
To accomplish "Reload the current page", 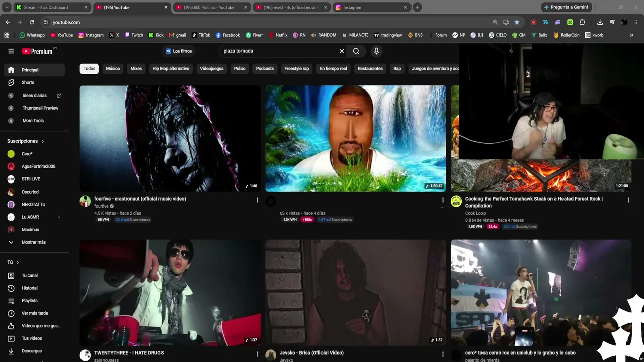I will (32, 22).
